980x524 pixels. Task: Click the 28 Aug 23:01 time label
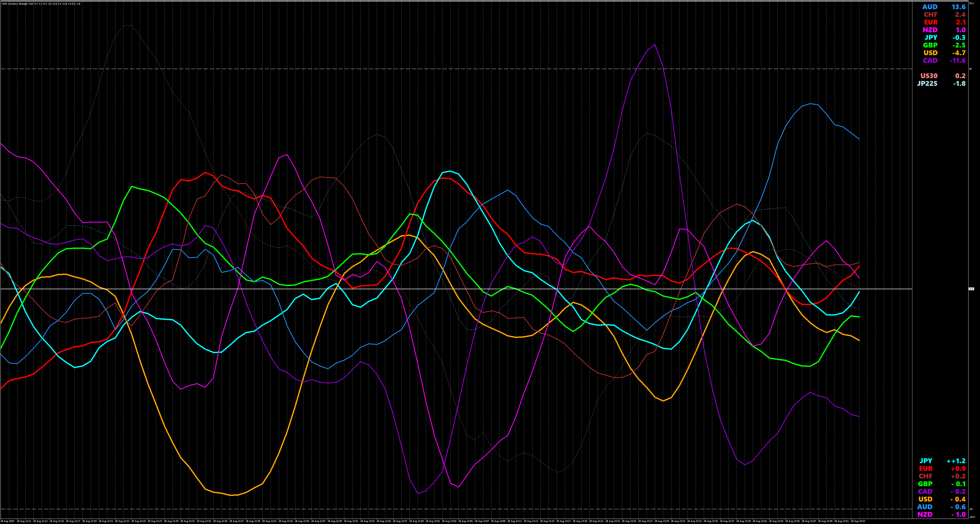pos(432,521)
